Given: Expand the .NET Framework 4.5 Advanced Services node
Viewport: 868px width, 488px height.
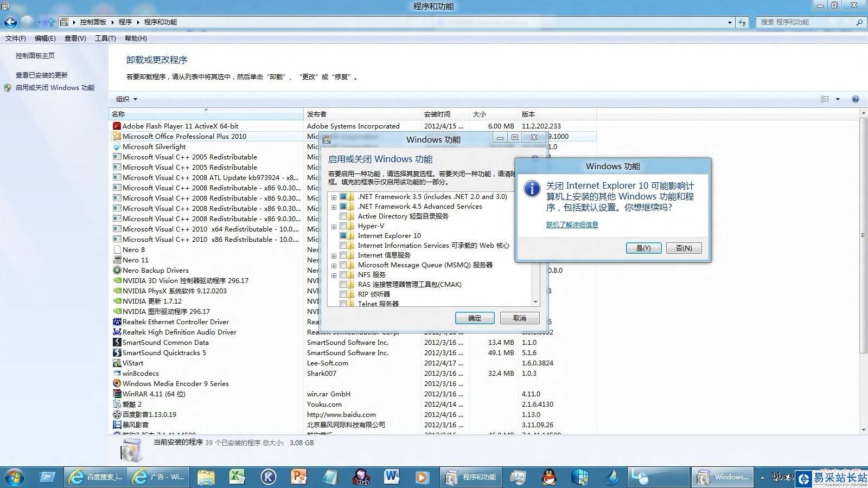Looking at the screenshot, I should coord(334,207).
